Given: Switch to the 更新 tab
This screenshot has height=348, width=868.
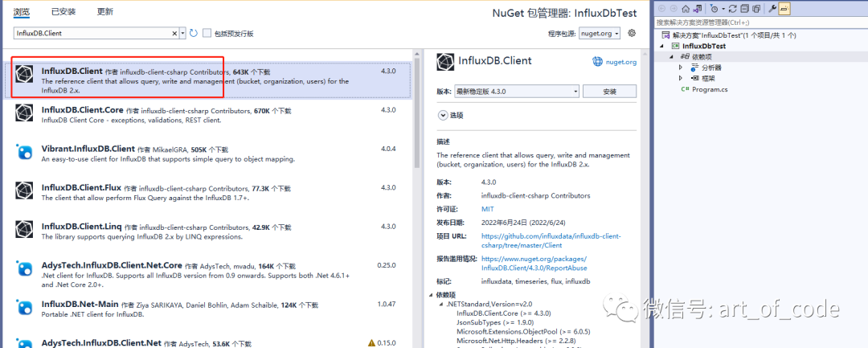Looking at the screenshot, I should [105, 11].
